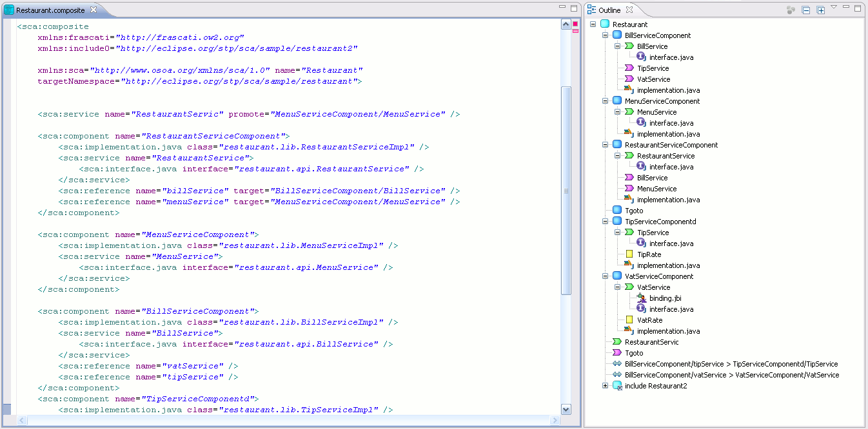This screenshot has width=868, height=429.
Task: Click the include Restaurant2 icon
Action: pos(617,386)
